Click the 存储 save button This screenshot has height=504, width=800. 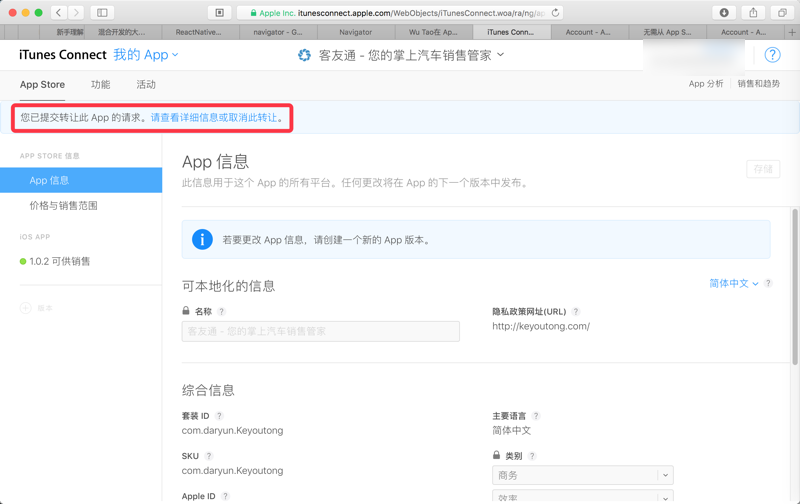point(763,169)
